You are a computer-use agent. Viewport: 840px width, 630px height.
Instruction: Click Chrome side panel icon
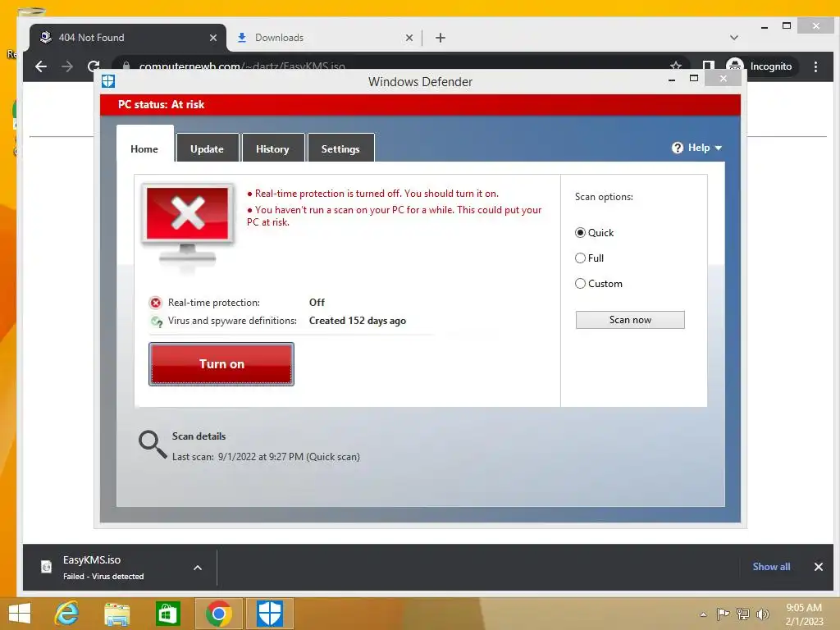(708, 66)
